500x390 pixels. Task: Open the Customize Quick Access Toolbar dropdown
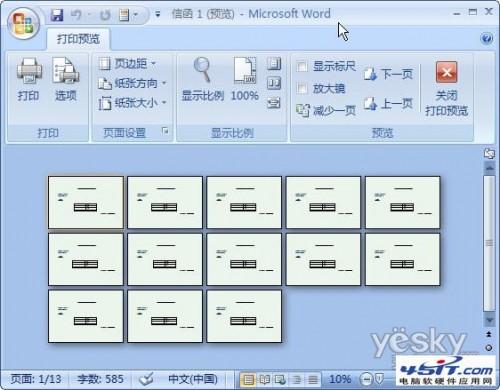pyautogui.click(x=158, y=14)
